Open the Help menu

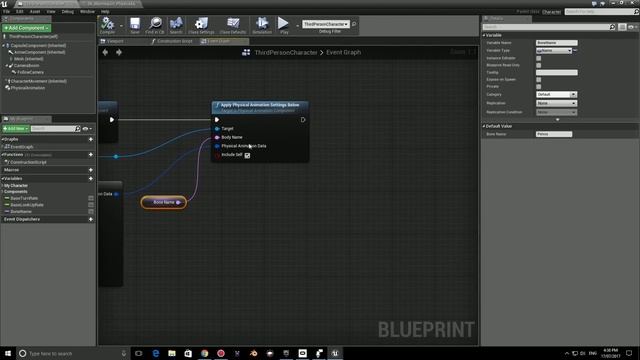[x=105, y=11]
